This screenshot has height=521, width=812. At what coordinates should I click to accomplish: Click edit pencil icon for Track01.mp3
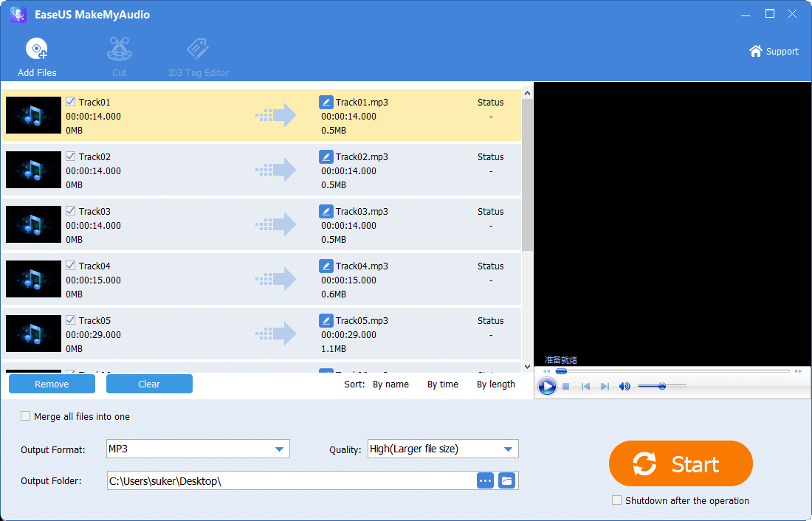click(326, 103)
